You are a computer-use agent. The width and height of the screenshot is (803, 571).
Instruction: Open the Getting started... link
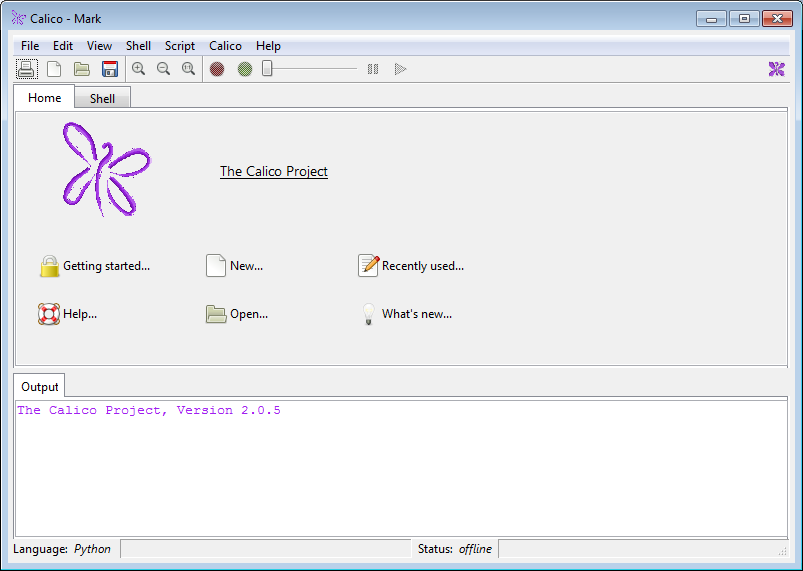click(107, 266)
